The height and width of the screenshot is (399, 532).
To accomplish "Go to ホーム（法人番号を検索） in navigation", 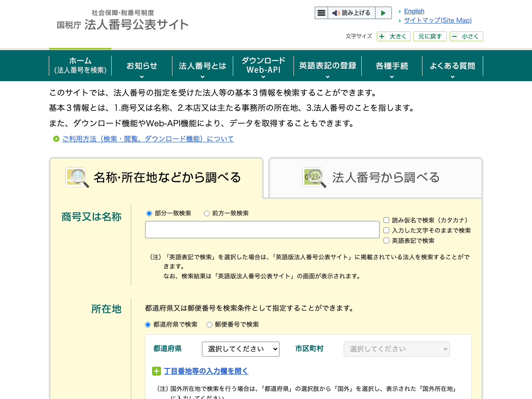I will pyautogui.click(x=80, y=65).
